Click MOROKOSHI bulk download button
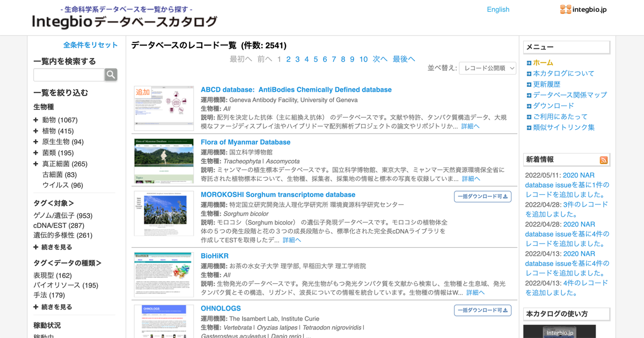 pyautogui.click(x=482, y=196)
